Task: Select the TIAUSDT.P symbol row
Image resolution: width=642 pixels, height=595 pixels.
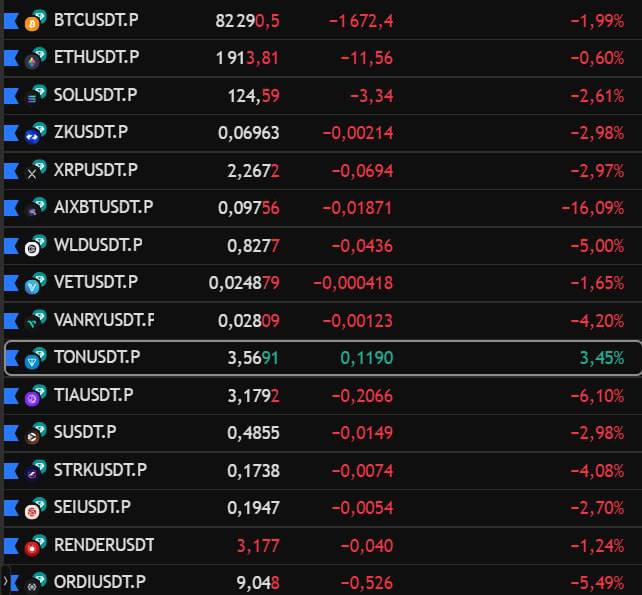Action: pos(323,396)
